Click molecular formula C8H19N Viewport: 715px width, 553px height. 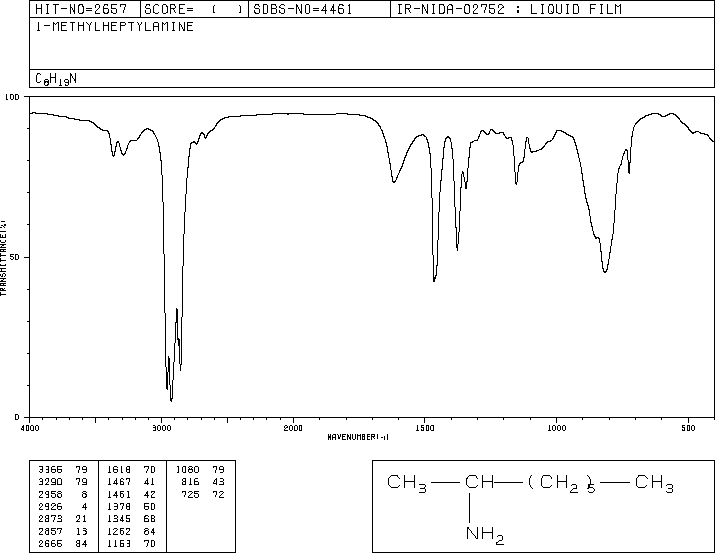[x=56, y=79]
